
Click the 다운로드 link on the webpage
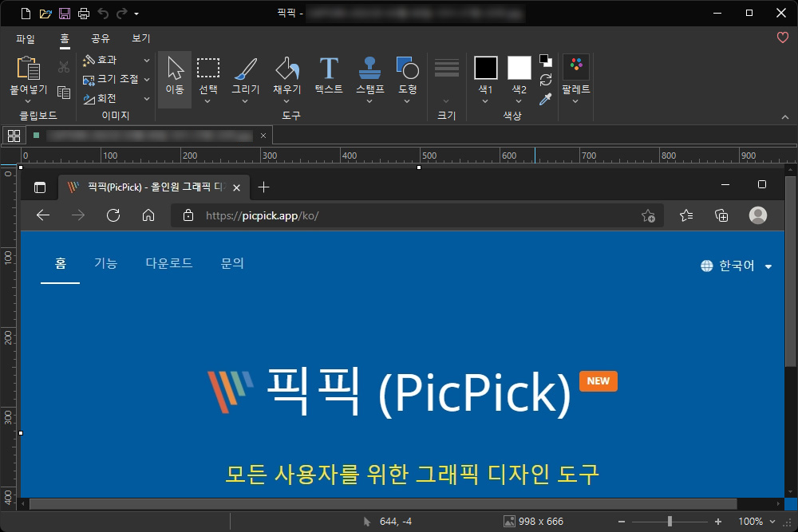169,263
